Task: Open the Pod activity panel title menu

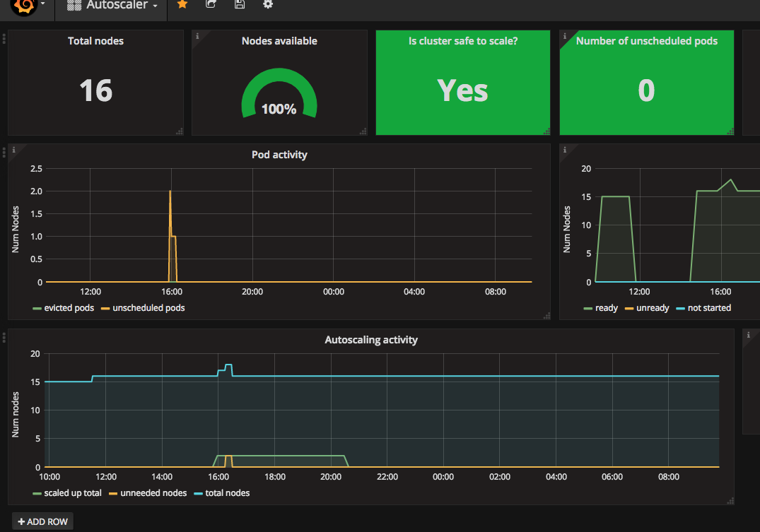Action: [x=279, y=155]
